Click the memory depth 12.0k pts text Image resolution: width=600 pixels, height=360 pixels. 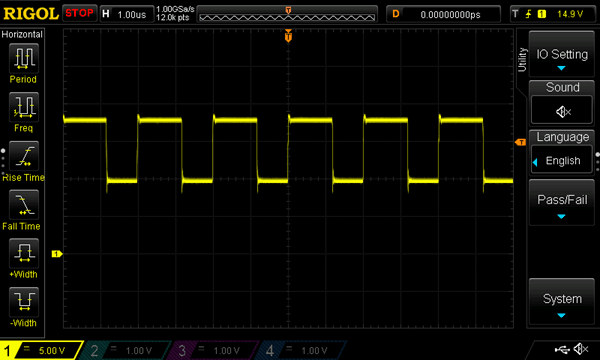(x=173, y=18)
